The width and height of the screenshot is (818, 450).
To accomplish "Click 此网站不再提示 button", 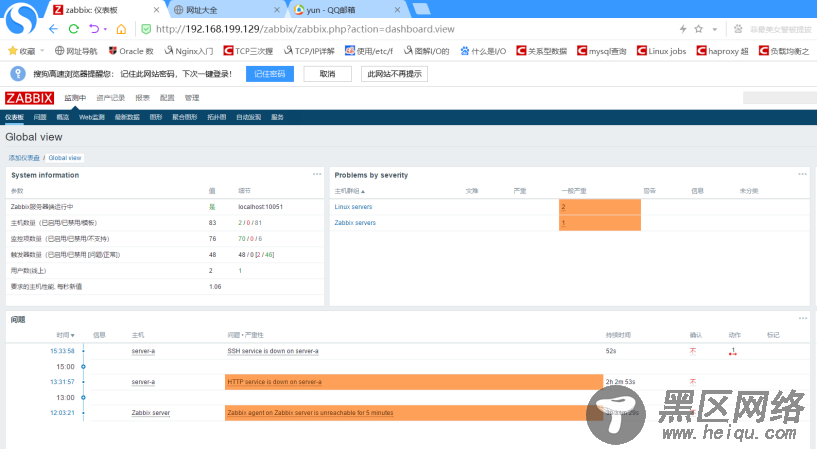I will point(394,74).
